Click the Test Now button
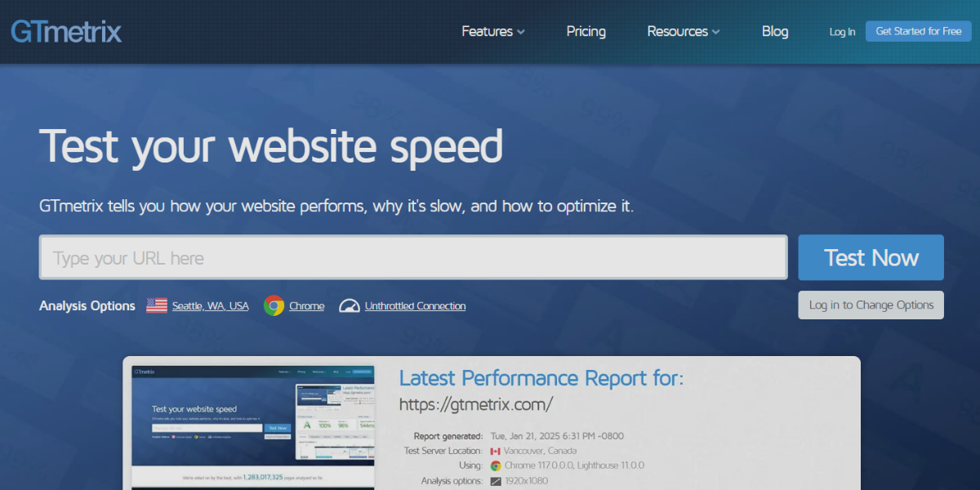 click(871, 258)
